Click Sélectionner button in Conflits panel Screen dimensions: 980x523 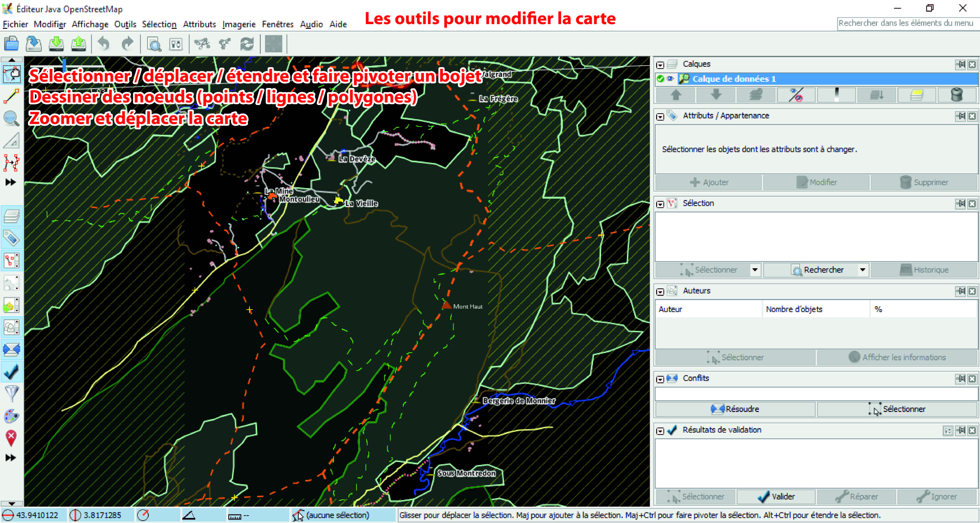click(897, 409)
